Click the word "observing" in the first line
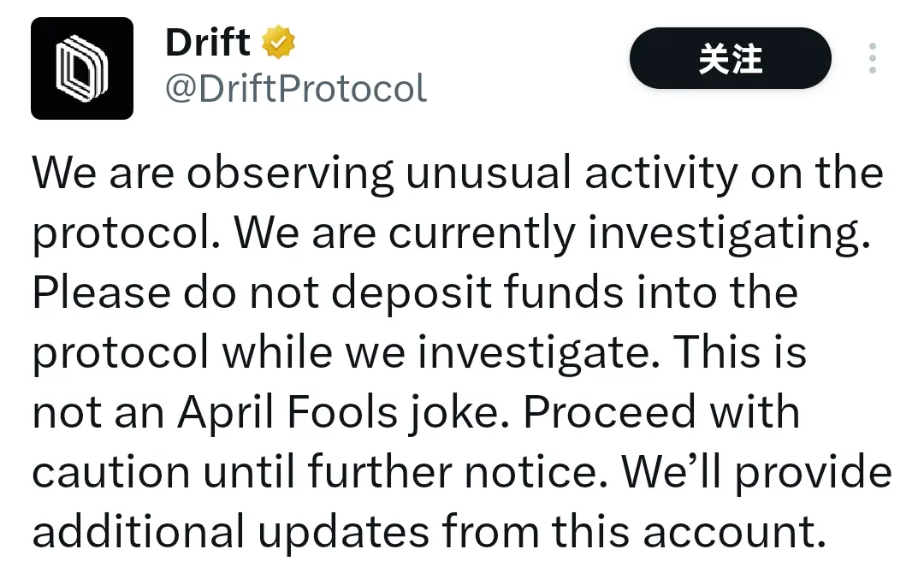Image resolution: width=924 pixels, height=567 pixels. pos(290,174)
